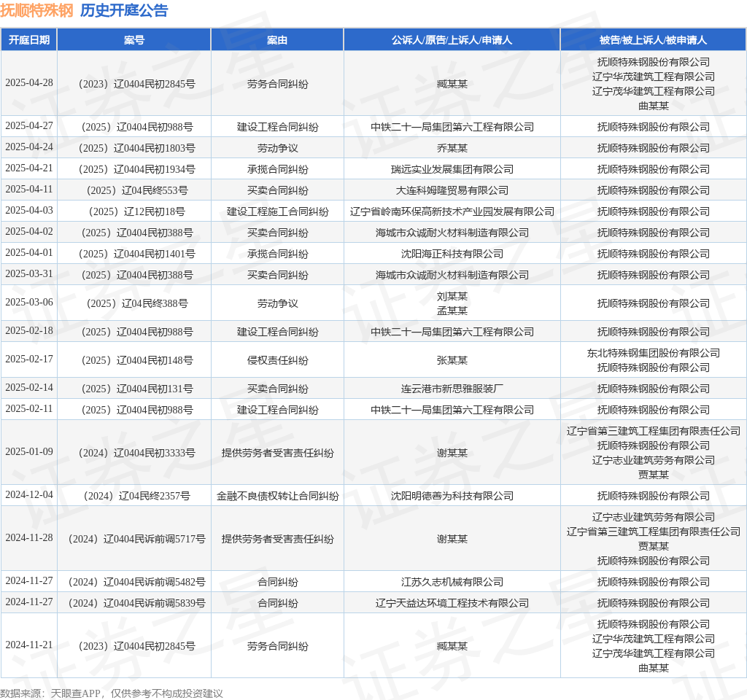Click the 历史开庭公告 heading
The image size is (747, 700).
coord(124,10)
